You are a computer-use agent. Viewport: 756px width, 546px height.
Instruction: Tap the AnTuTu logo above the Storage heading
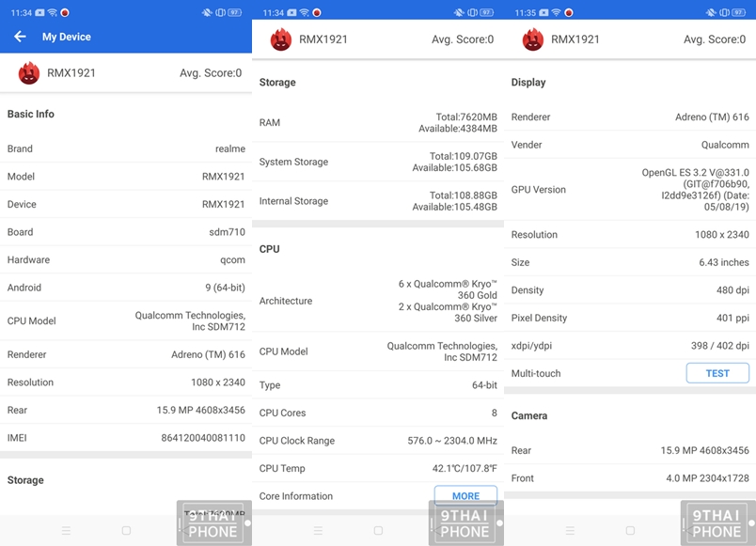tap(281, 39)
